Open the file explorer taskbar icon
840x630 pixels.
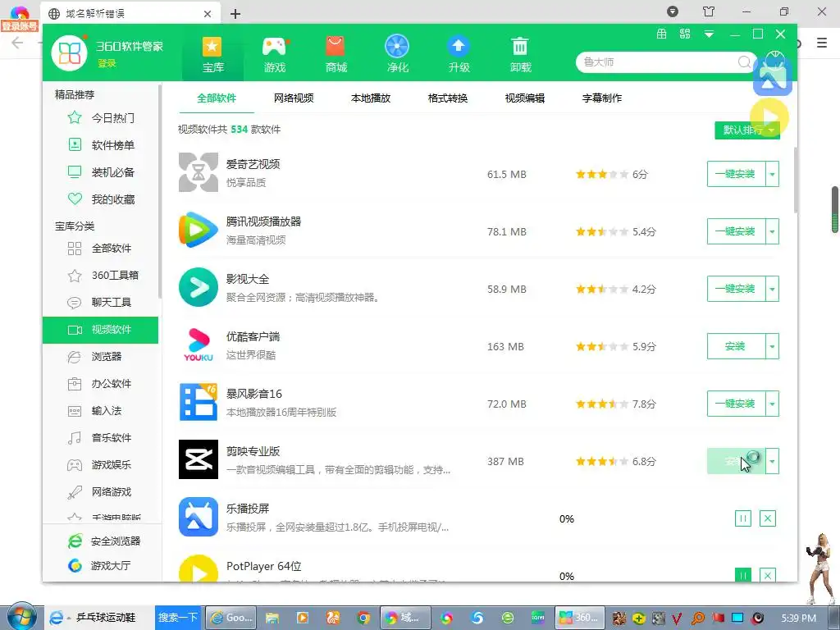pyautogui.click(x=272, y=619)
